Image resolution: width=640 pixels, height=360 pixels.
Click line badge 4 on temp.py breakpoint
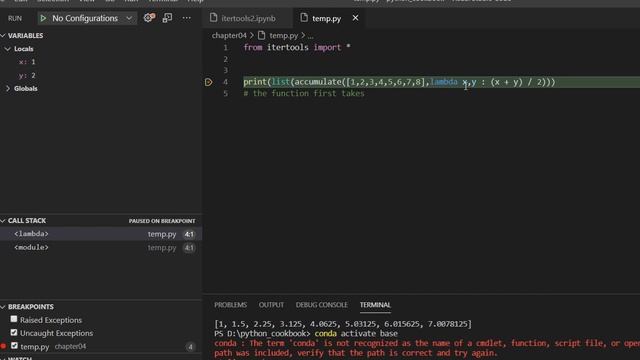[190, 347]
